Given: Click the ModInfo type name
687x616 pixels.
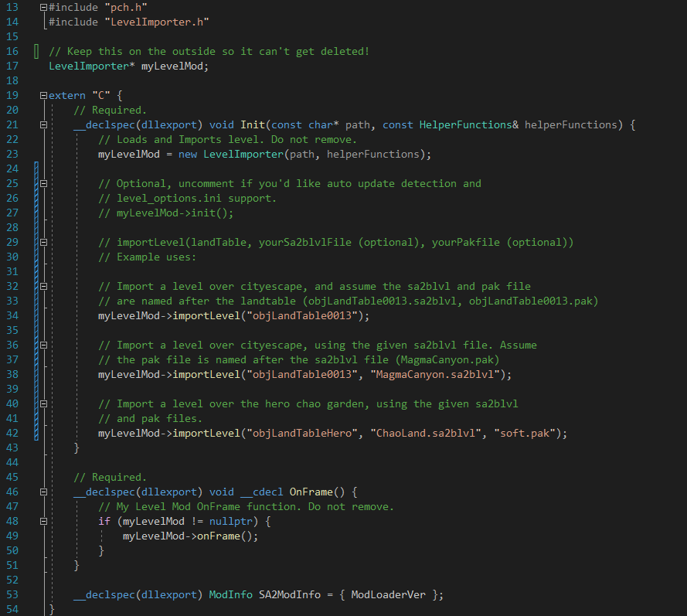Looking at the screenshot, I should coord(230,595).
